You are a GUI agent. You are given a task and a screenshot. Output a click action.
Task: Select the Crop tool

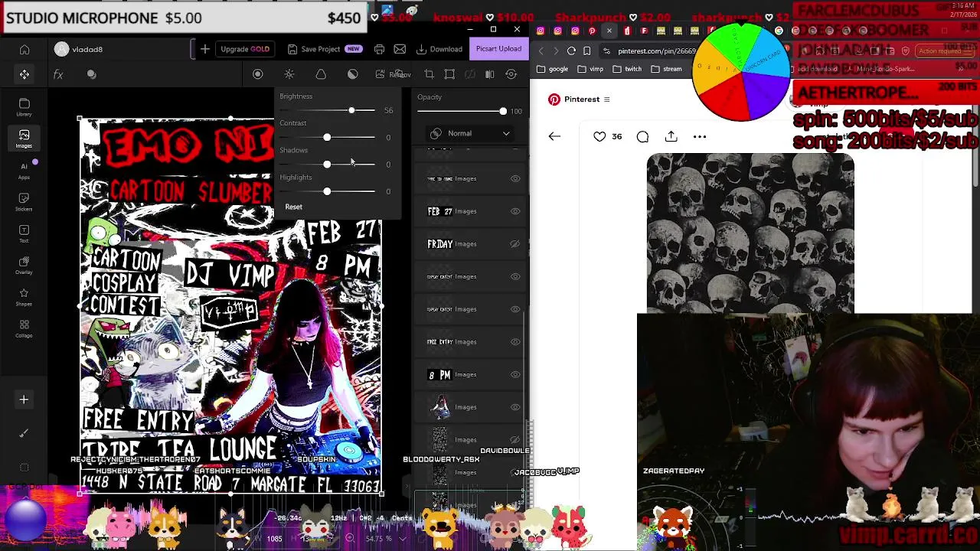click(429, 74)
